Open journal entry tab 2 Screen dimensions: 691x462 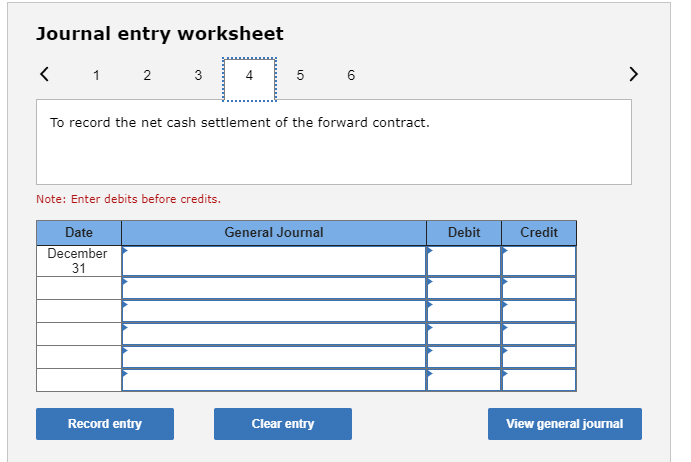pos(147,75)
